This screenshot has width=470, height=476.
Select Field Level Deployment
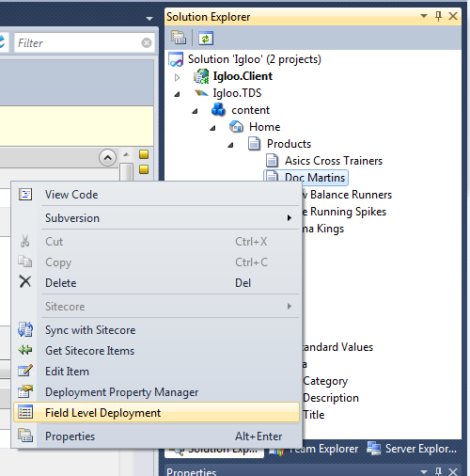point(156,413)
